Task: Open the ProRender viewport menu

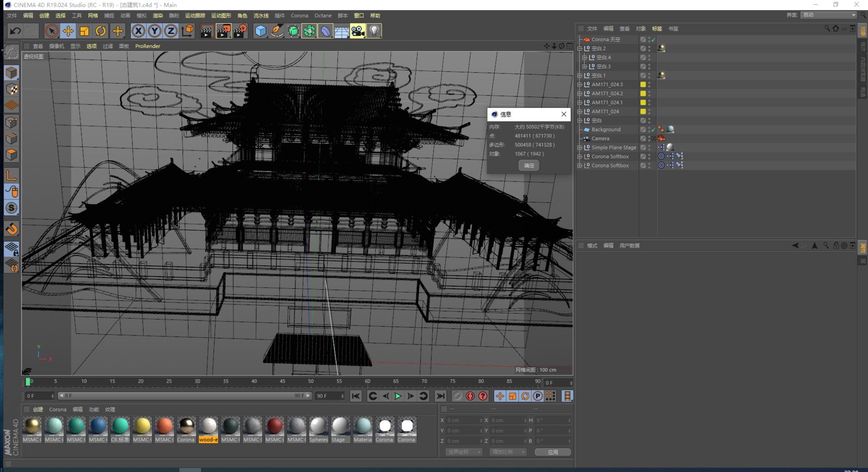Action: pyautogui.click(x=147, y=46)
